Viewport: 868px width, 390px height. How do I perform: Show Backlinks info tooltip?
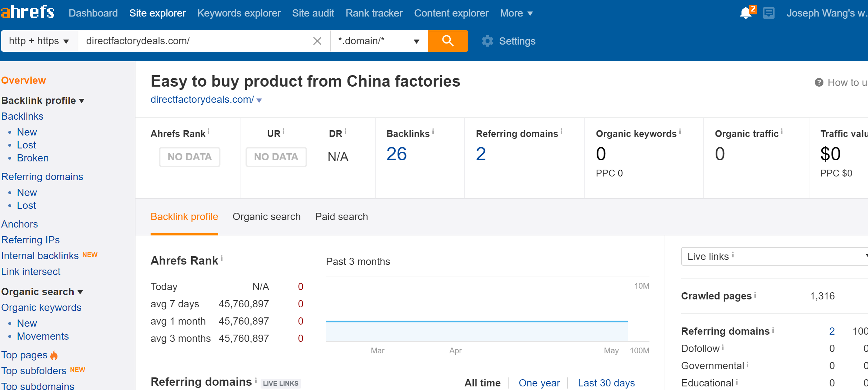tap(433, 132)
